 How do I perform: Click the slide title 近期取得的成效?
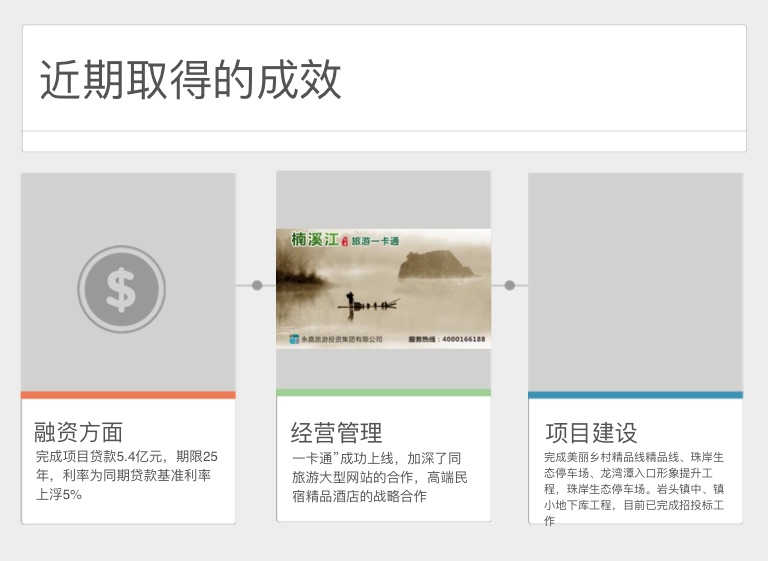pyautogui.click(x=191, y=80)
